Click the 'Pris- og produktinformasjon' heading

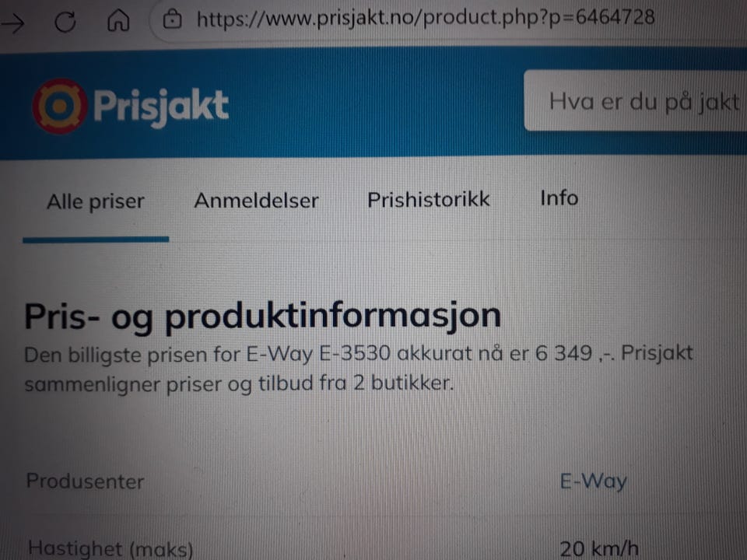click(262, 316)
